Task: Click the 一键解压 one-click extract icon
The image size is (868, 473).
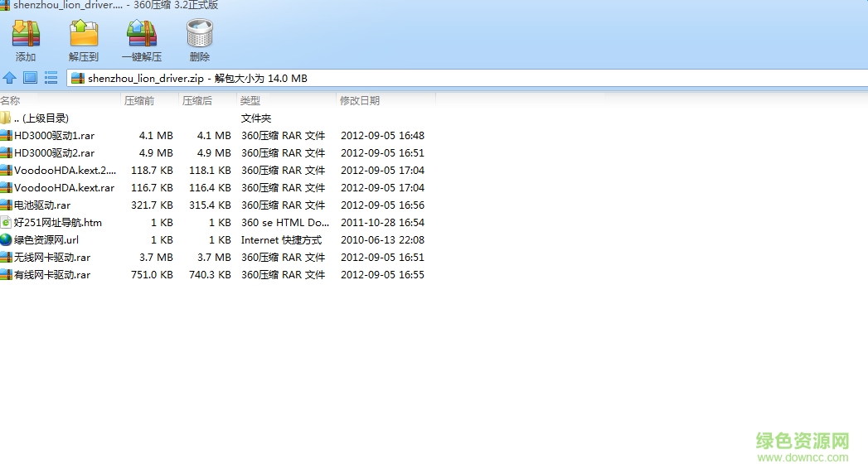Action: (x=142, y=34)
